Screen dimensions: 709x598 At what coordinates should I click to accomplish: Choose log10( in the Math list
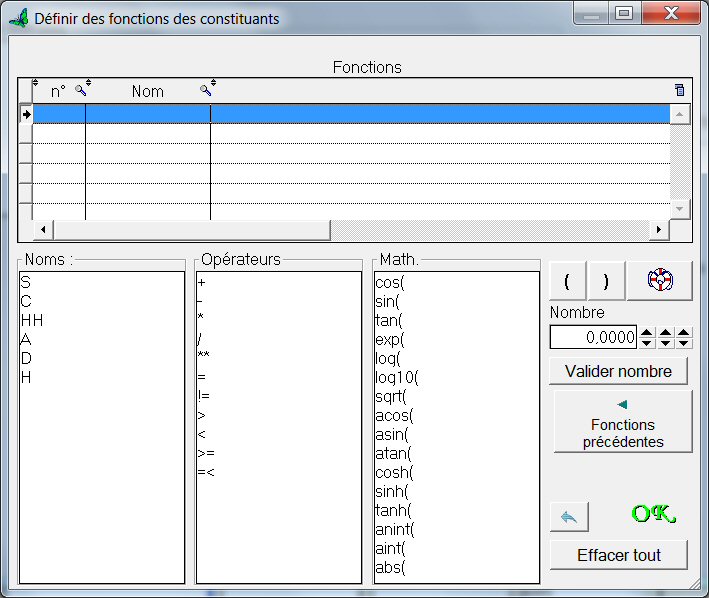pos(397,377)
